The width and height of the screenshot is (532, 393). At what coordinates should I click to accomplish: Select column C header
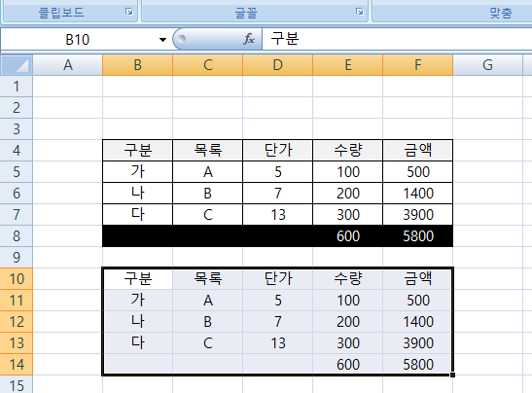point(207,65)
